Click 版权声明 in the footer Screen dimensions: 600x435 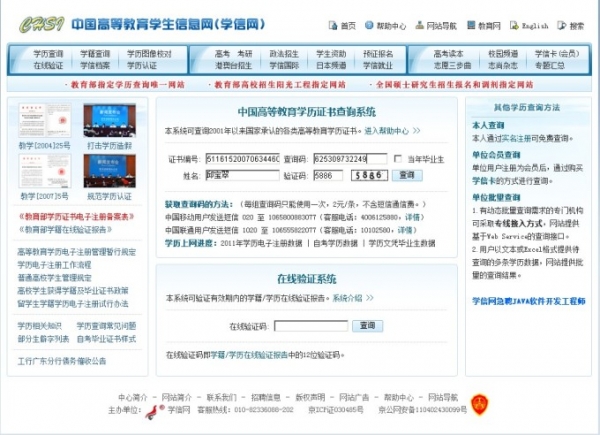coord(310,398)
